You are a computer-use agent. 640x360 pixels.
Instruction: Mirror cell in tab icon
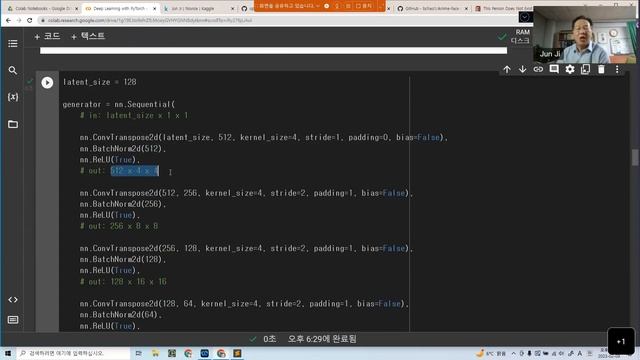coord(585,69)
